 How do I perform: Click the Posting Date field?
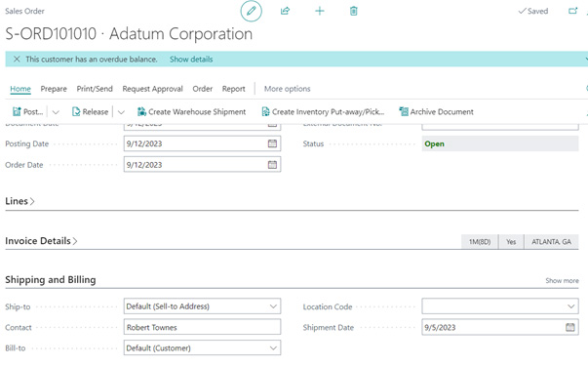(202, 143)
